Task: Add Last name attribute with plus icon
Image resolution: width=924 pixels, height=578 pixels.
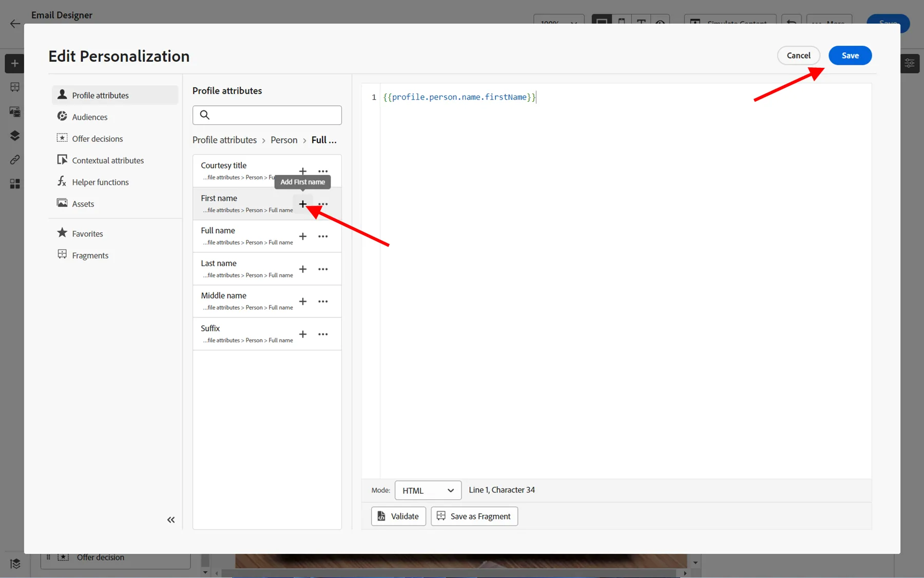Action: (303, 269)
